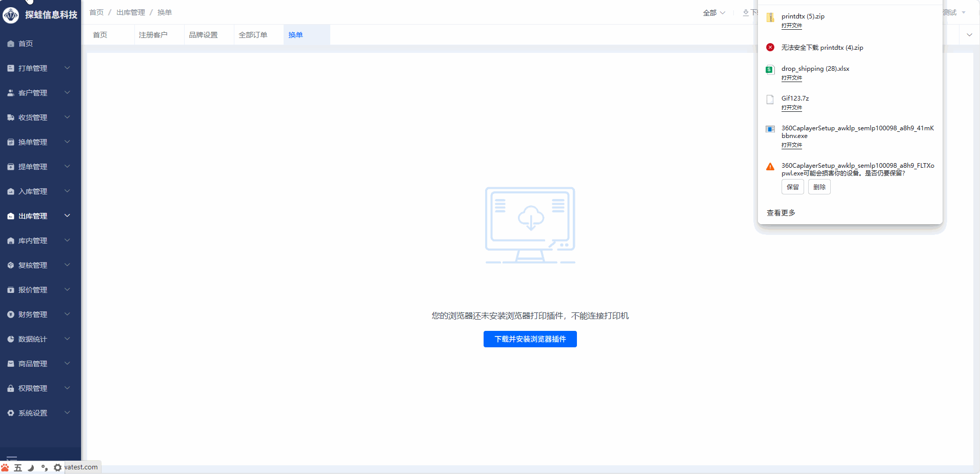980x474 pixels.
Task: Click 打开文件 under Gif123.7z
Action: (x=791, y=108)
